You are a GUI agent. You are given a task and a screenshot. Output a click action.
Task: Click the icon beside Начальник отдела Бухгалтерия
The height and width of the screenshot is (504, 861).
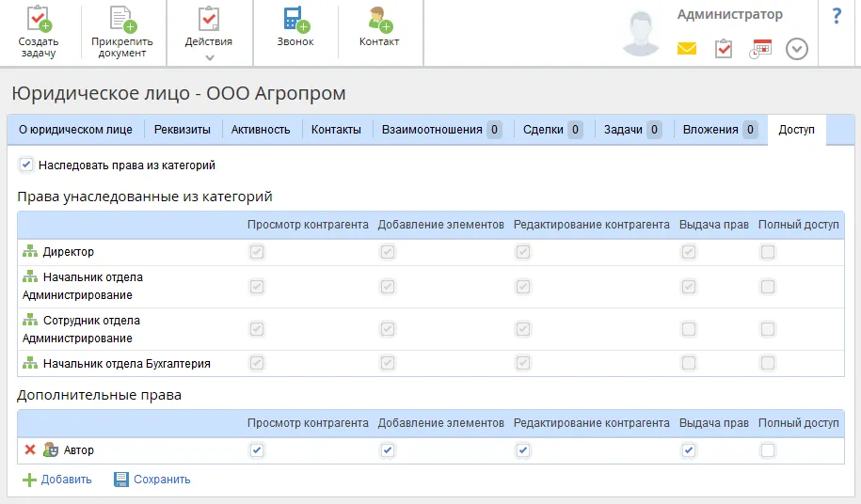pyautogui.click(x=30, y=363)
